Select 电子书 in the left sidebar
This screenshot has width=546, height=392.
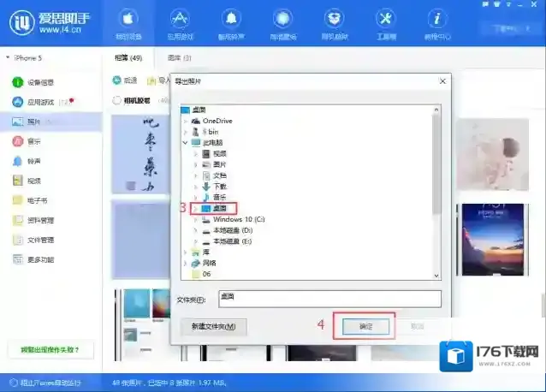(30, 200)
